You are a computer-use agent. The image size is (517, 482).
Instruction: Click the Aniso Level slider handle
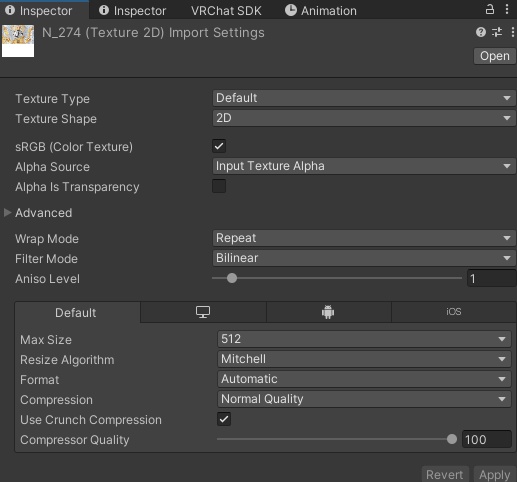(232, 278)
